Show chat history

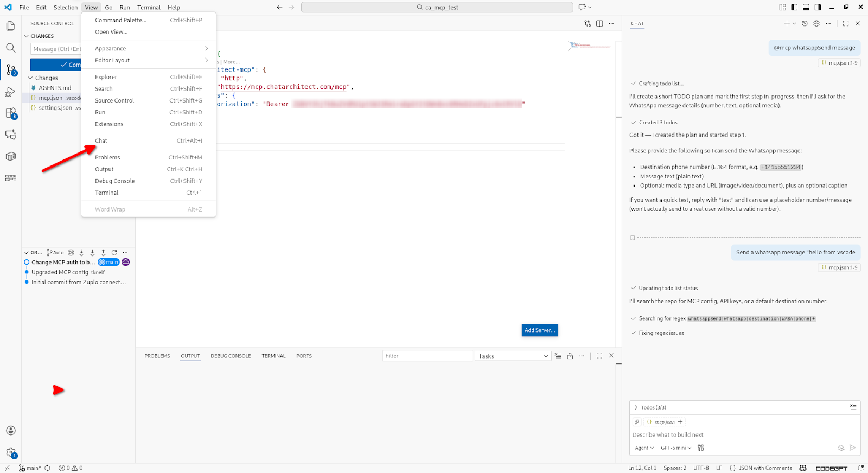[805, 23]
